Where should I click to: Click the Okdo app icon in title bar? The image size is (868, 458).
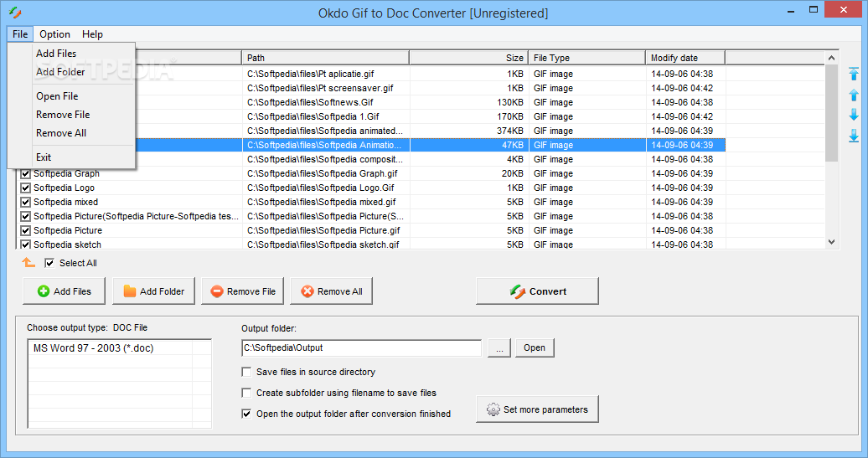pyautogui.click(x=15, y=13)
